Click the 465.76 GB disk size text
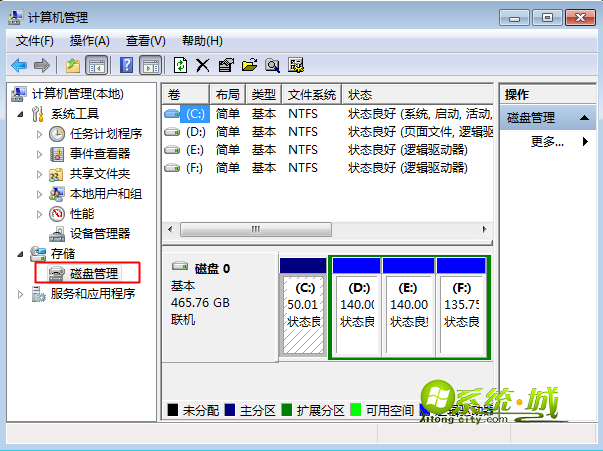Screen dimensions: 603x451 (200, 303)
